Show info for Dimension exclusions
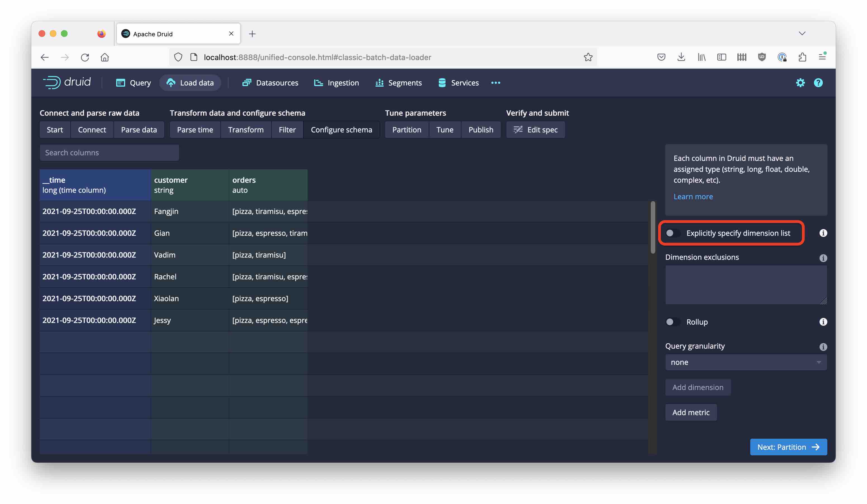The width and height of the screenshot is (867, 504). (x=823, y=258)
